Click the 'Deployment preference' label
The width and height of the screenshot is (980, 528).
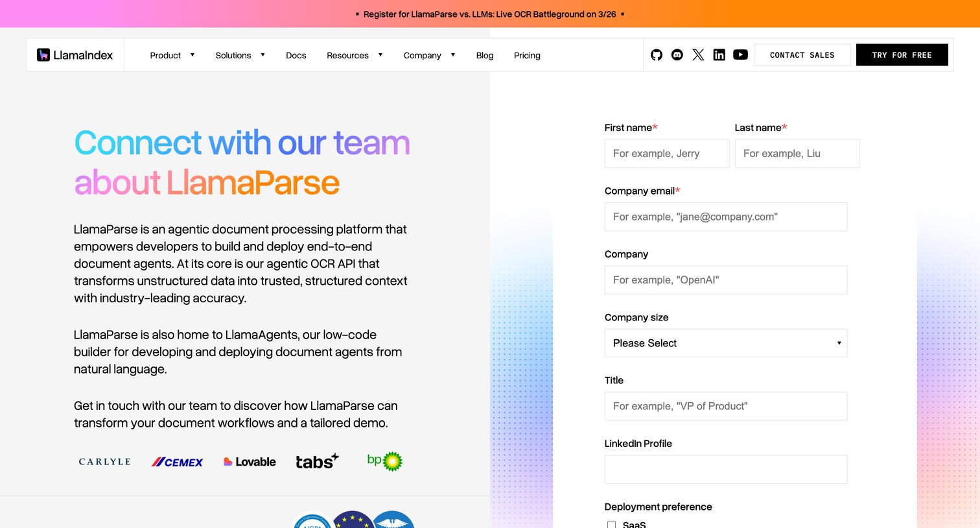pyautogui.click(x=658, y=507)
